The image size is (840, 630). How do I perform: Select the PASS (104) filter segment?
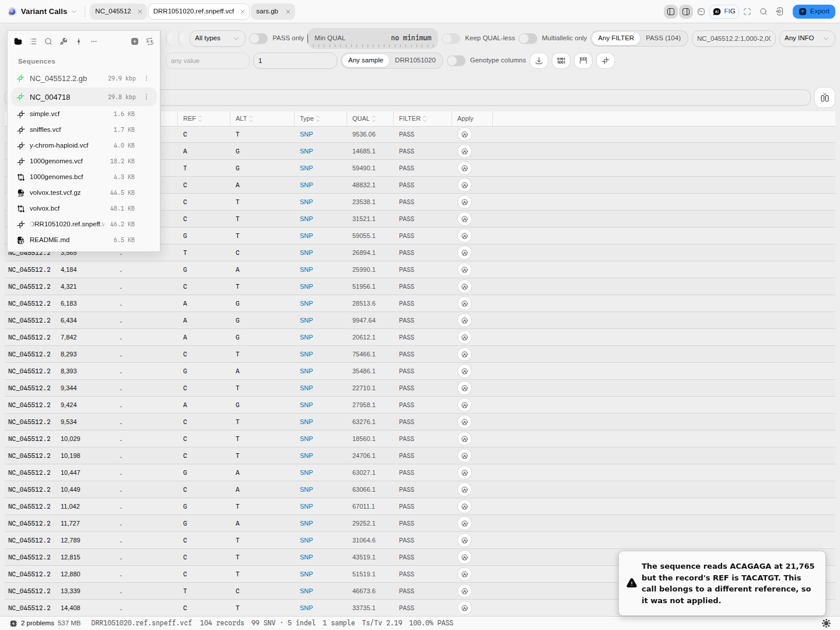click(x=663, y=38)
